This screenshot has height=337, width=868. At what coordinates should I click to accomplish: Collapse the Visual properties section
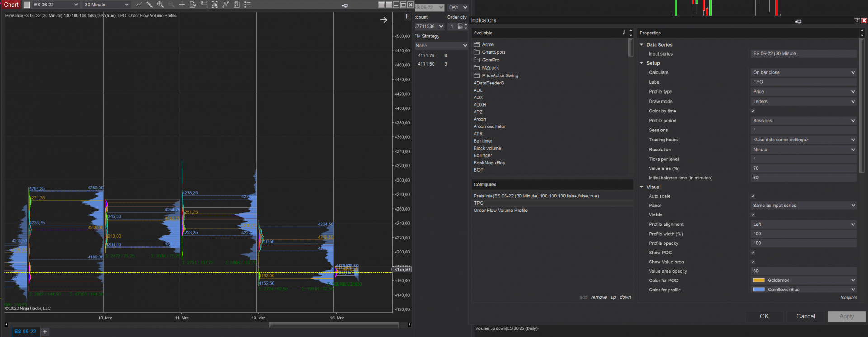[x=642, y=187]
